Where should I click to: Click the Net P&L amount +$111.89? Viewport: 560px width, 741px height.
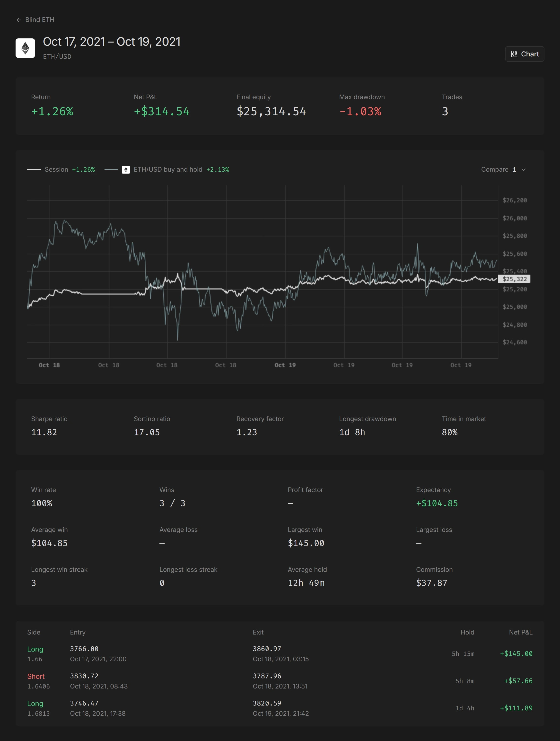point(516,708)
